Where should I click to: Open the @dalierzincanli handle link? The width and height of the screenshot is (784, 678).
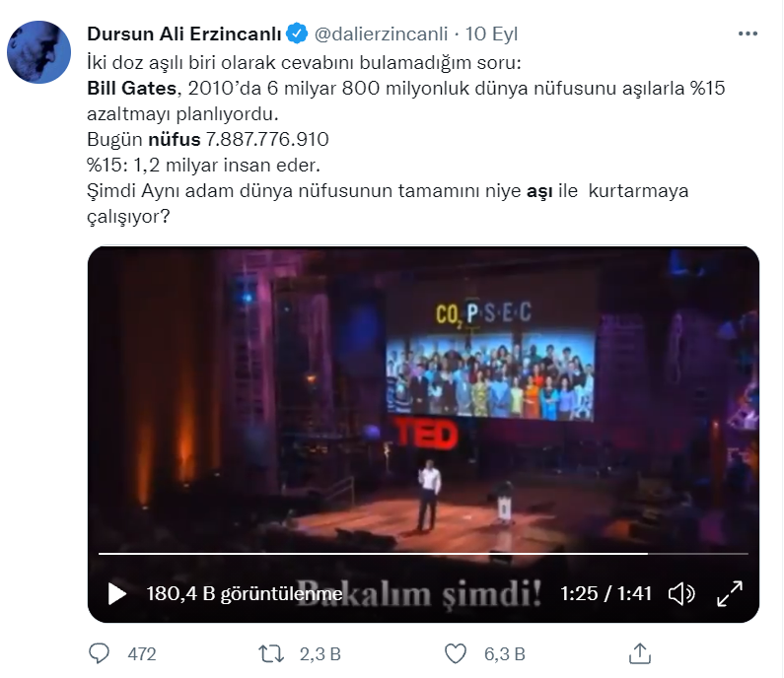click(x=381, y=34)
